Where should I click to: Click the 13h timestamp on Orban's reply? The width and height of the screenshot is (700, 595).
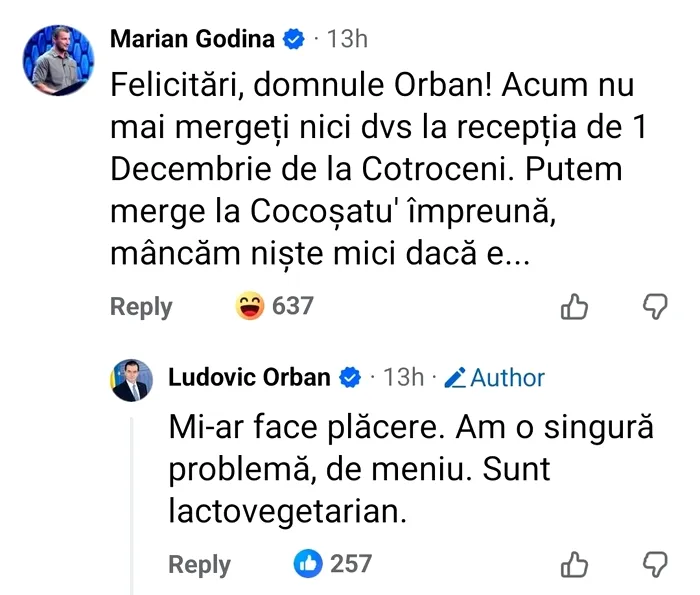tap(403, 377)
